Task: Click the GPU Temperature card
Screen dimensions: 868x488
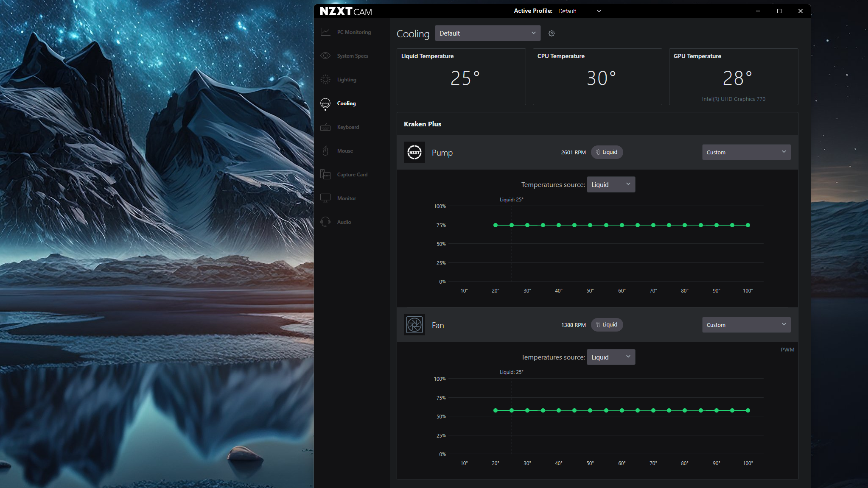Action: pyautogui.click(x=734, y=77)
